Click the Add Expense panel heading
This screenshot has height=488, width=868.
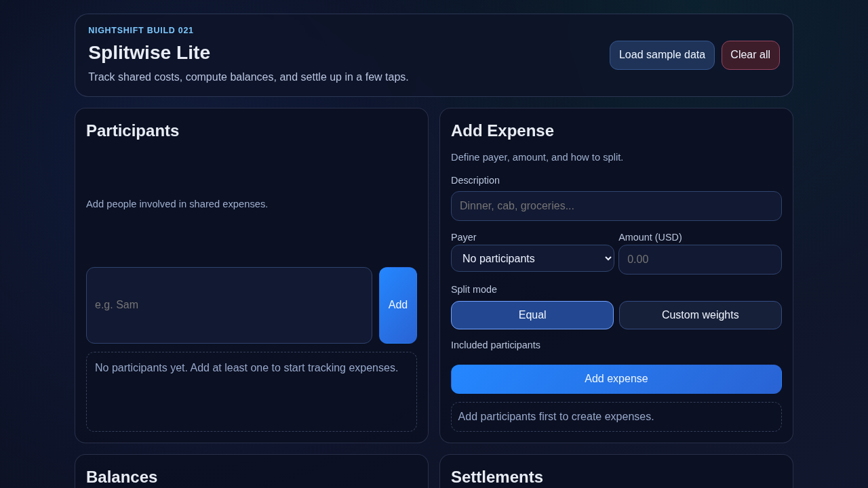502,130
